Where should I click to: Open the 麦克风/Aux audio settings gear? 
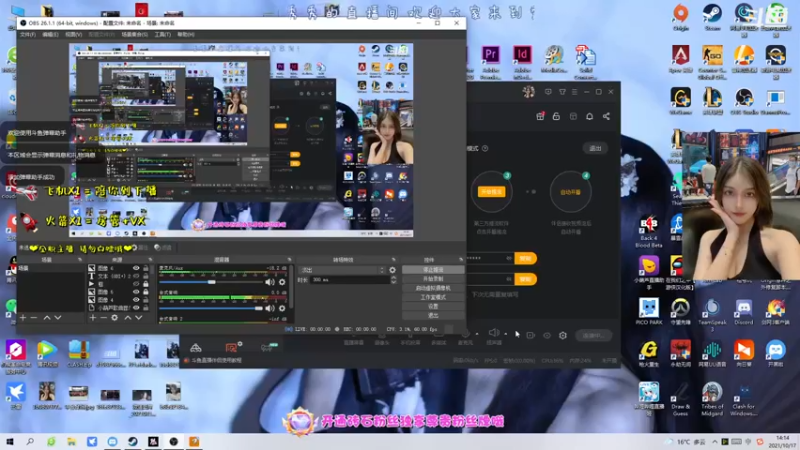[282, 282]
